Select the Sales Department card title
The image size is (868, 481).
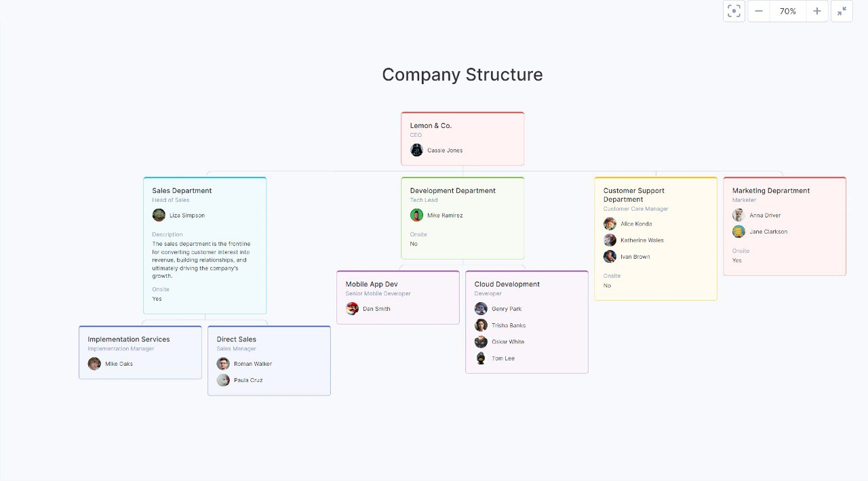tap(182, 190)
